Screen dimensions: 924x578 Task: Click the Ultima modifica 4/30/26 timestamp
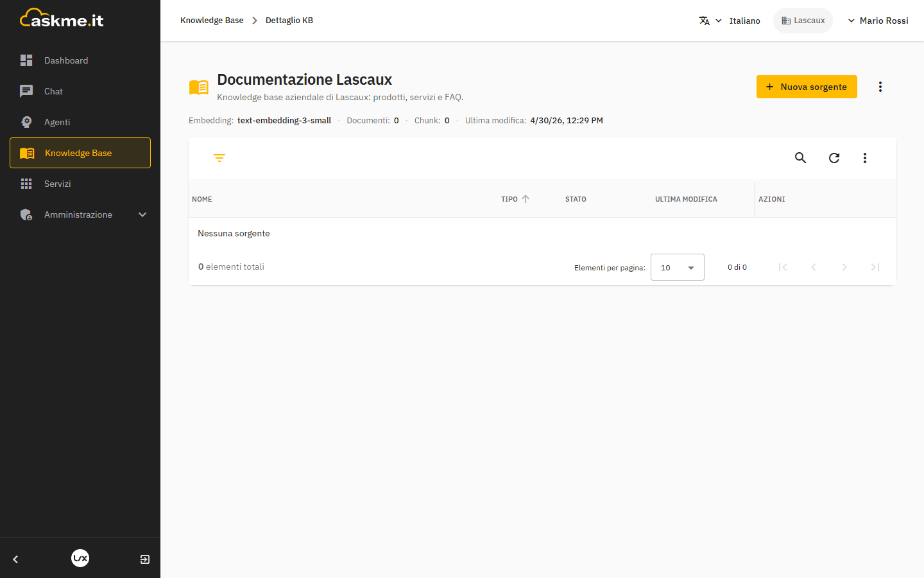(x=567, y=121)
